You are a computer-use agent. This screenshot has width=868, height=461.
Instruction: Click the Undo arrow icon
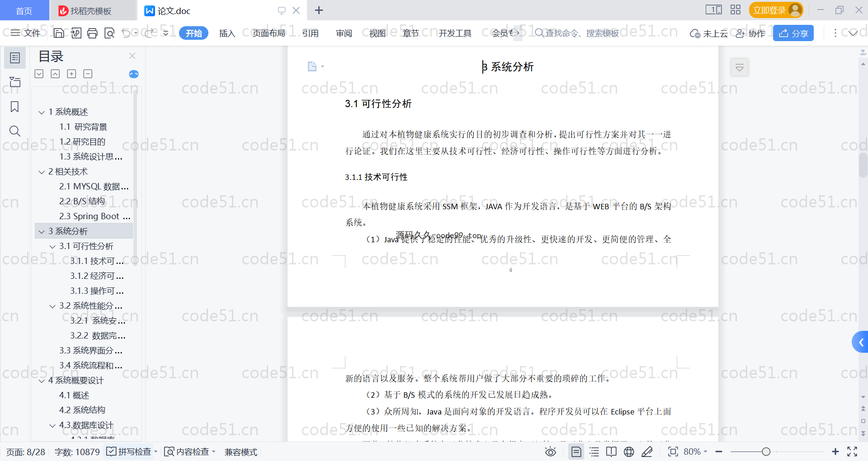tap(126, 33)
